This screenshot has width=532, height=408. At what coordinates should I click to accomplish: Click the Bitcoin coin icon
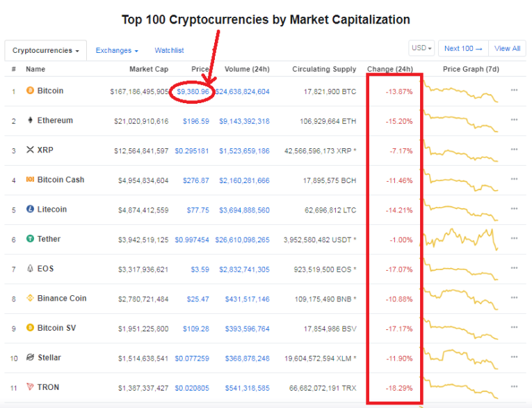click(30, 91)
